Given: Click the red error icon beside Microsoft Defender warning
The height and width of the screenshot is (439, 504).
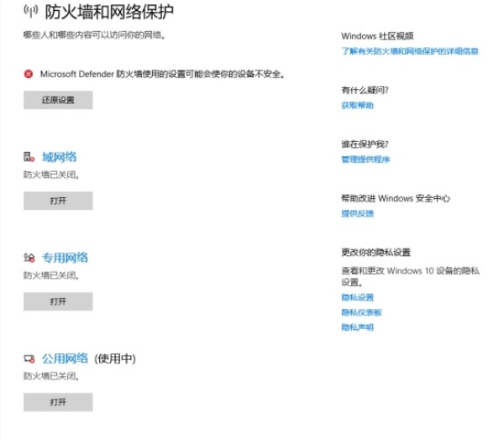Looking at the screenshot, I should click(x=29, y=74).
